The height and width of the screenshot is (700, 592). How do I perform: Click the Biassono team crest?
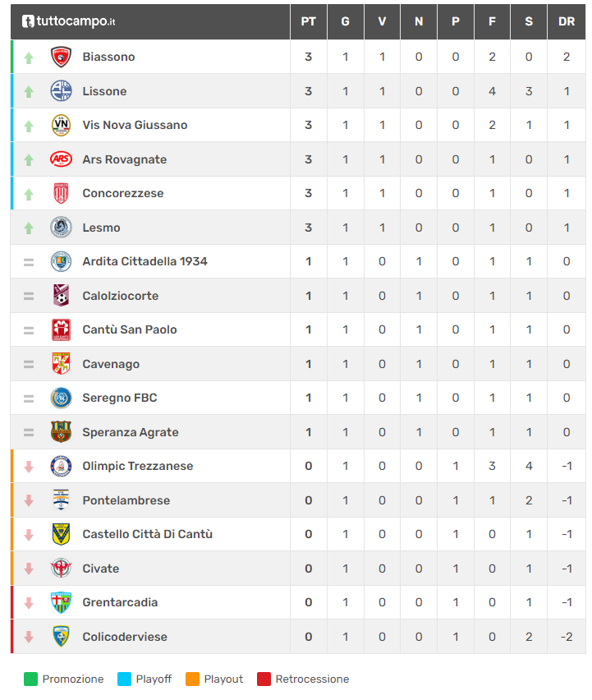pyautogui.click(x=62, y=57)
